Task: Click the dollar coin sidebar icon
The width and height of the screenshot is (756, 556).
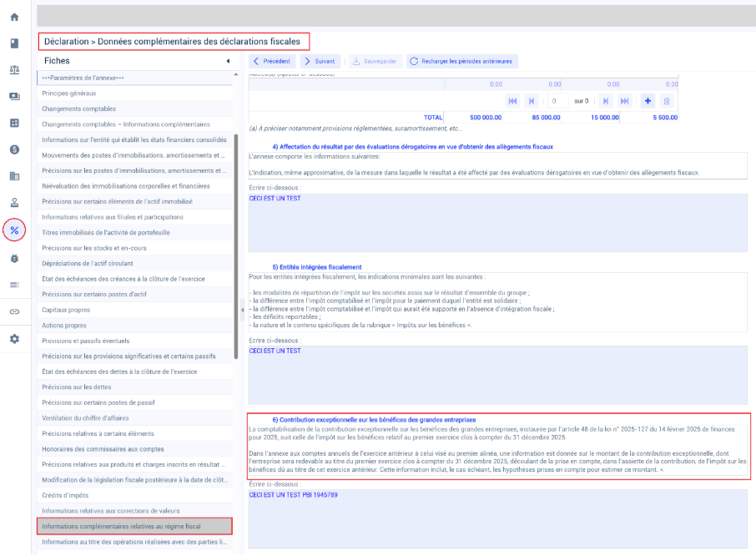Action: pos(14,149)
